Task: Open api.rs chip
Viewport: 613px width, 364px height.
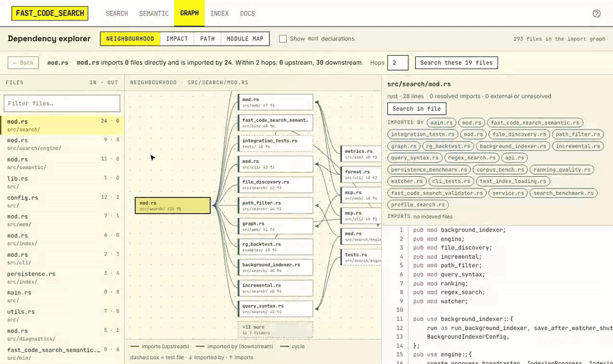Action: (514, 158)
